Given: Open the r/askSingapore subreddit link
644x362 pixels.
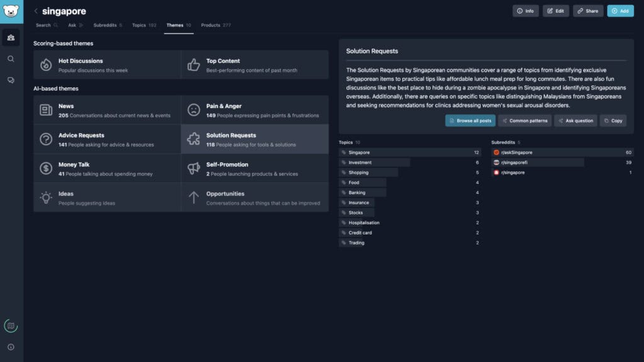Looking at the screenshot, I should coord(518,152).
